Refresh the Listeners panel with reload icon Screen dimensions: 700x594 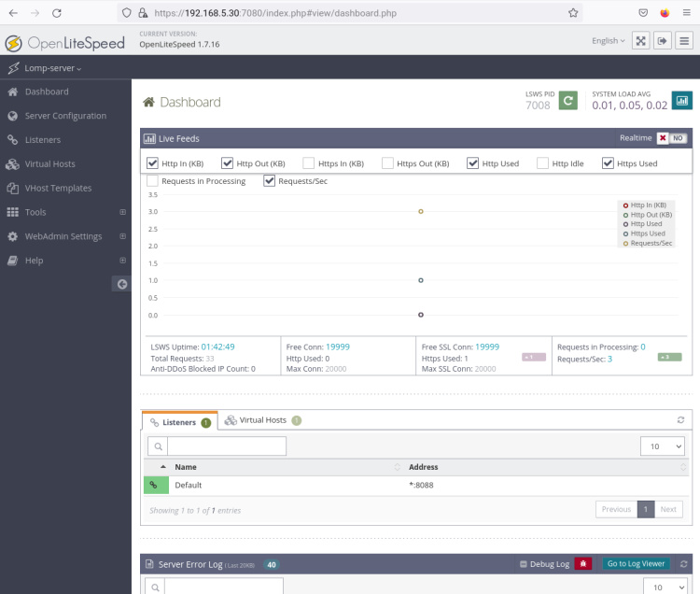pos(681,421)
